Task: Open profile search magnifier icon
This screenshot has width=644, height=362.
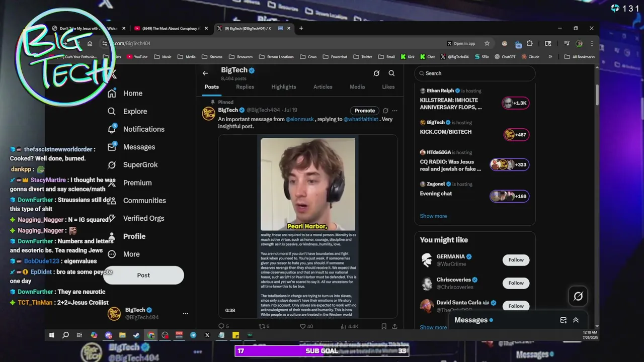Action: click(391, 73)
